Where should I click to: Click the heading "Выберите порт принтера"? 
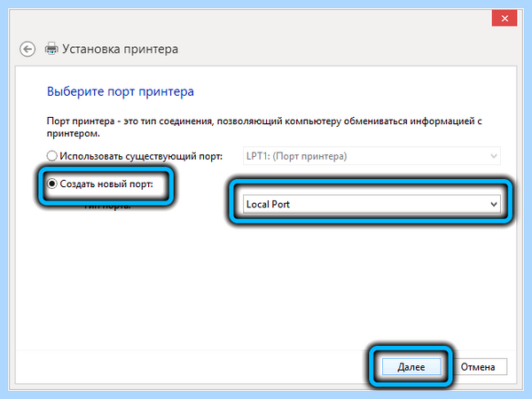[x=121, y=91]
